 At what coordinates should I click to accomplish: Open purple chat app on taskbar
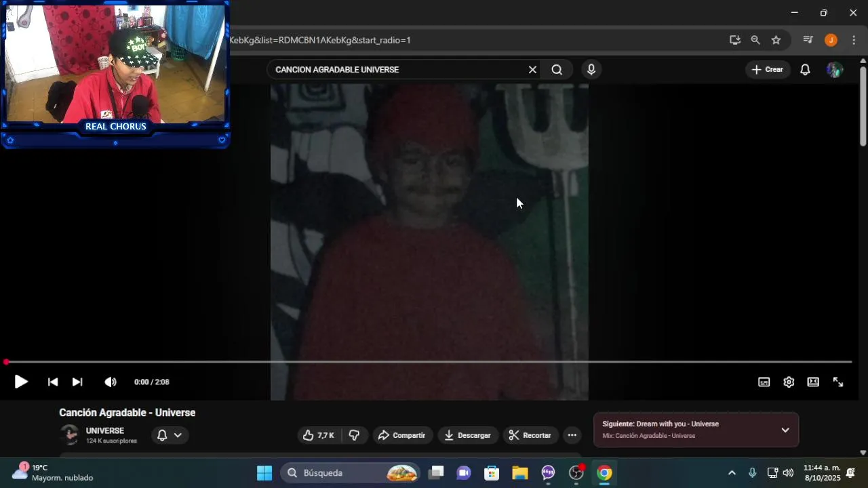548,473
